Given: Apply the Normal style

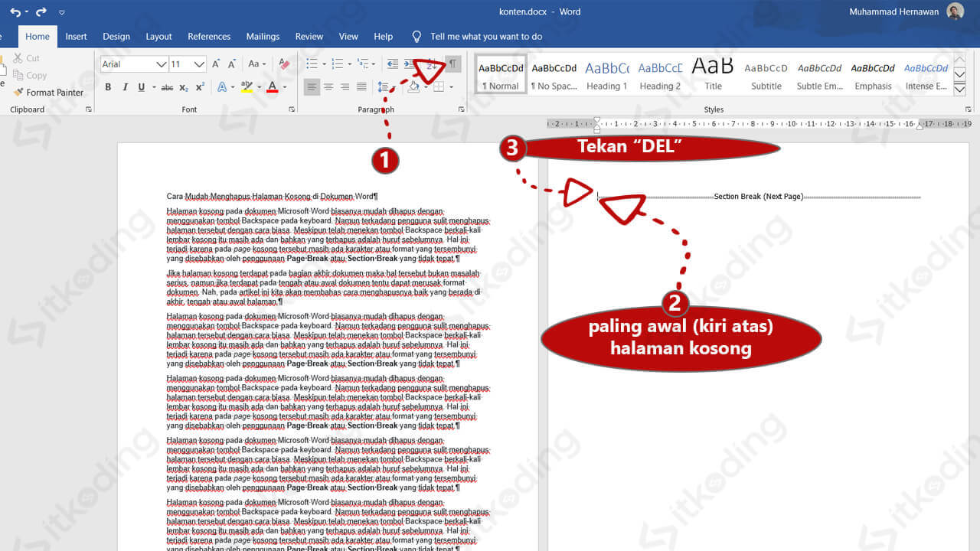Looking at the screenshot, I should 501,74.
